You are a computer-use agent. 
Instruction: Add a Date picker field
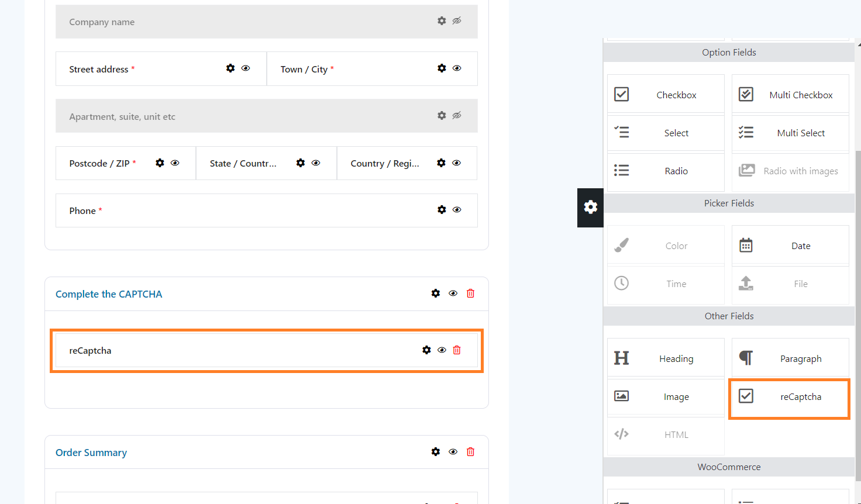tap(790, 246)
